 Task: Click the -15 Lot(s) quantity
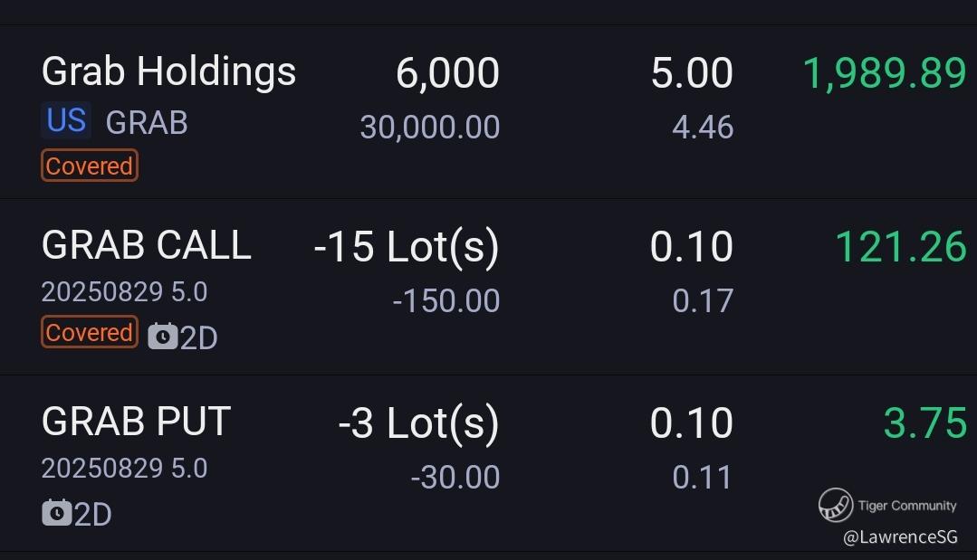[x=407, y=247]
